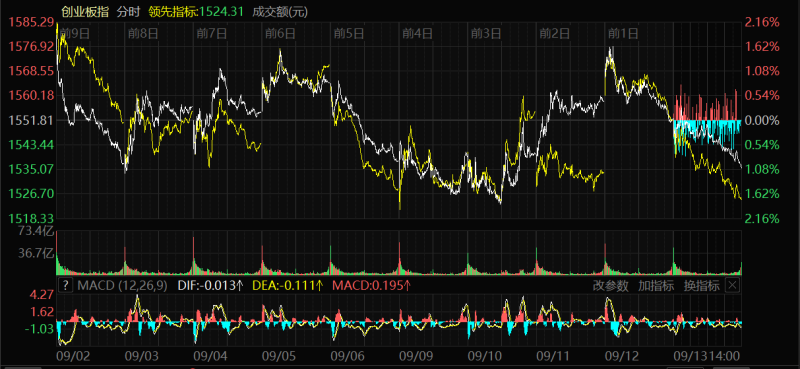Click the 1526.70 price axis label
Viewport: 800px width, 369px height.
tap(31, 194)
